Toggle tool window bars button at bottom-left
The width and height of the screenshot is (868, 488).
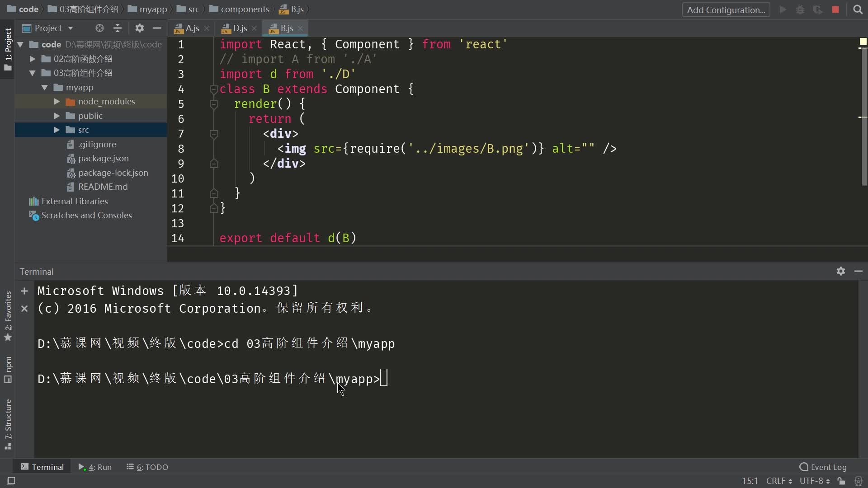[11, 481]
